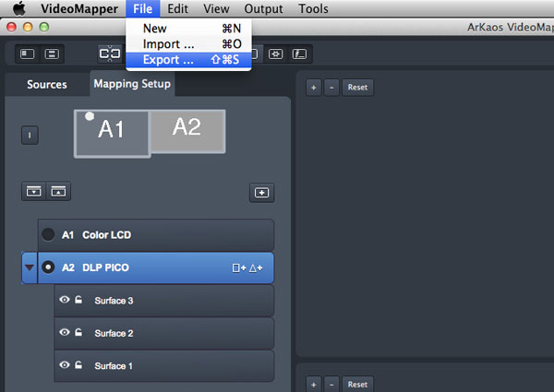Viewport: 554px width, 392px height.
Task: Open the Edit menu
Action: click(x=177, y=8)
